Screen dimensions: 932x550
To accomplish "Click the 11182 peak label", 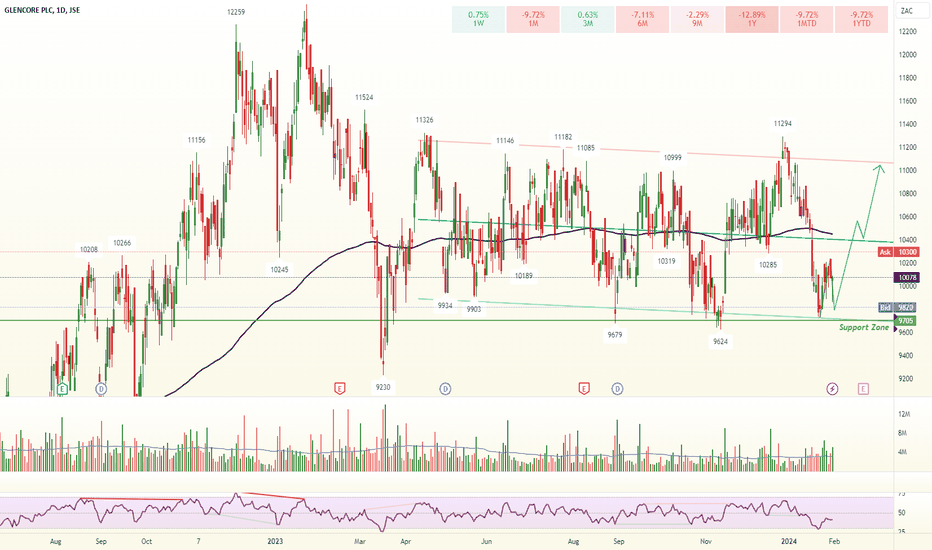I will click(x=563, y=137).
